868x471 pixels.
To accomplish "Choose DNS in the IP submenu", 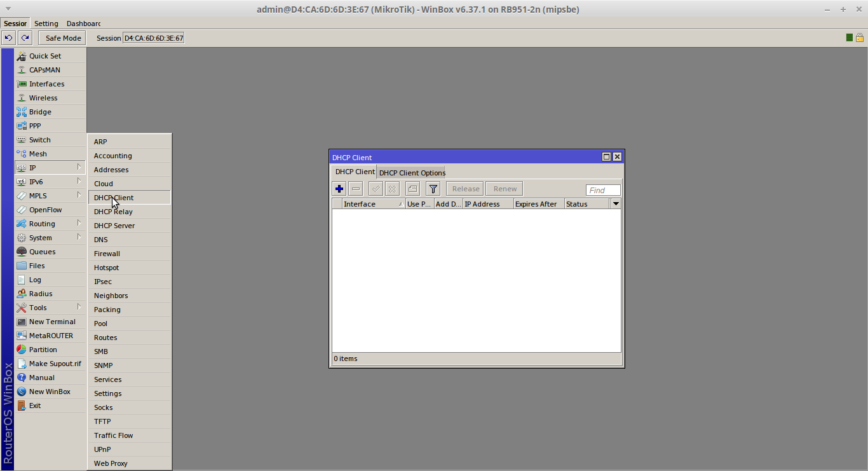I will (130, 240).
